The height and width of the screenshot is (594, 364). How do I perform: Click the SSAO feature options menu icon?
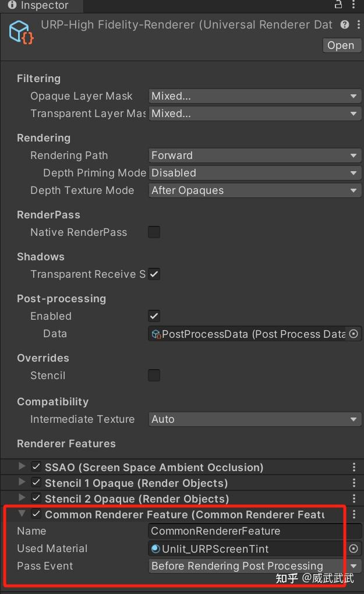pyautogui.click(x=354, y=466)
